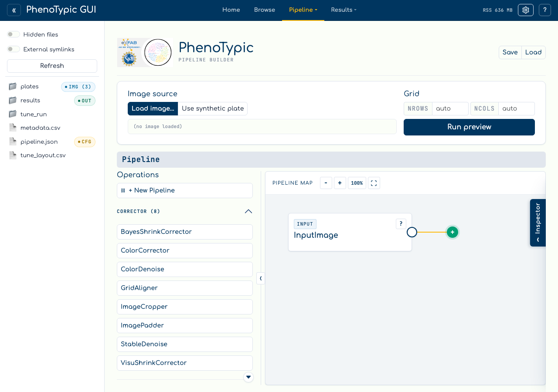This screenshot has width=558, height=392.
Task: Toggle the Hidden files switch
Action: 14,34
